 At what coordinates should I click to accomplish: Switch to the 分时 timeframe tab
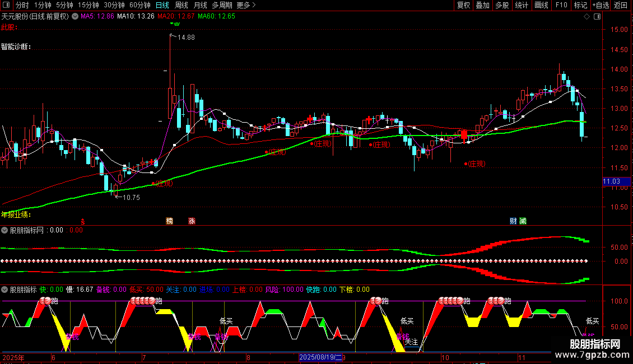[22, 5]
